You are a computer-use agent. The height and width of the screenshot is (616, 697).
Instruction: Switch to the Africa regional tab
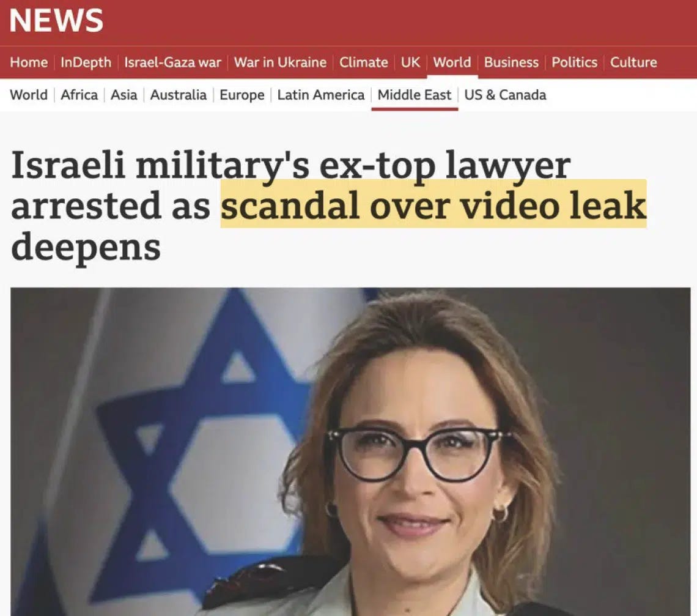79,95
